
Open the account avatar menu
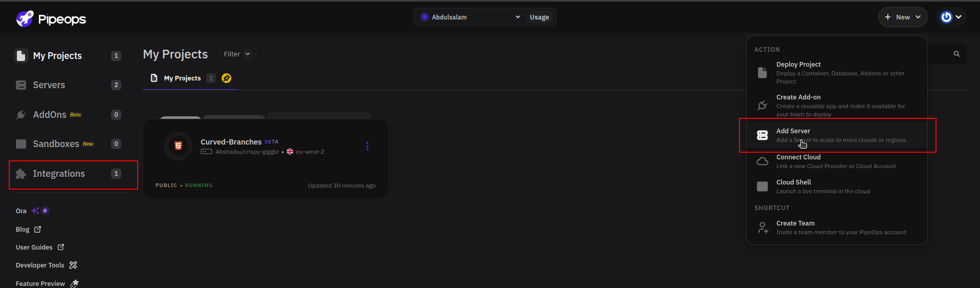point(951,17)
